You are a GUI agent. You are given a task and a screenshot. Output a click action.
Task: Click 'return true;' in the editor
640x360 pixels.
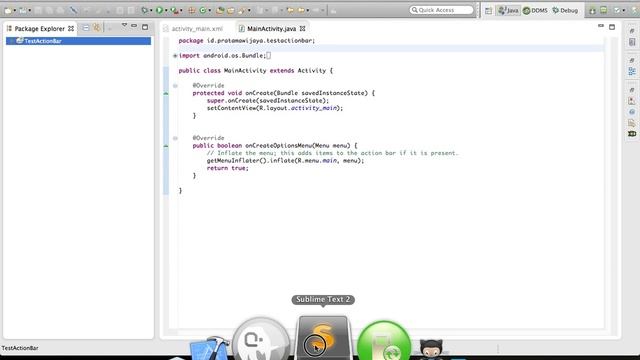227,168
